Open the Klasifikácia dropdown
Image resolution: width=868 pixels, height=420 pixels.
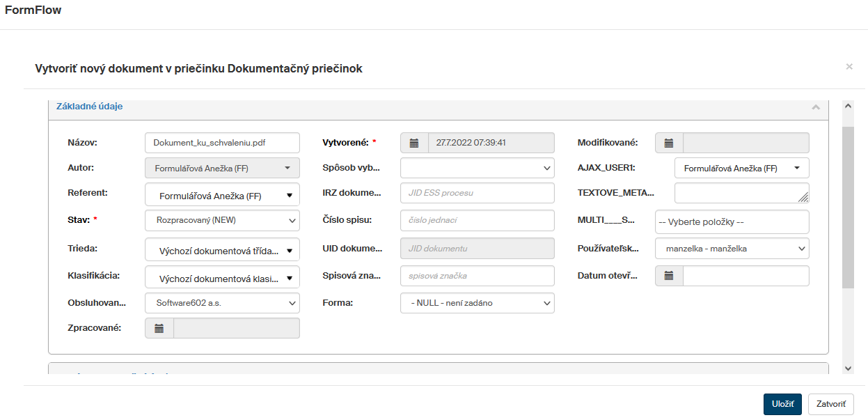pos(223,278)
